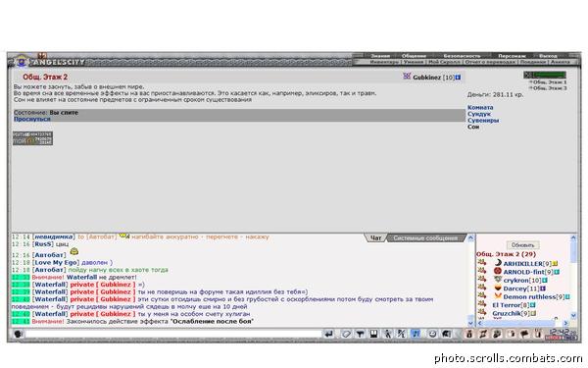Click the Обновить button

pos(522,245)
